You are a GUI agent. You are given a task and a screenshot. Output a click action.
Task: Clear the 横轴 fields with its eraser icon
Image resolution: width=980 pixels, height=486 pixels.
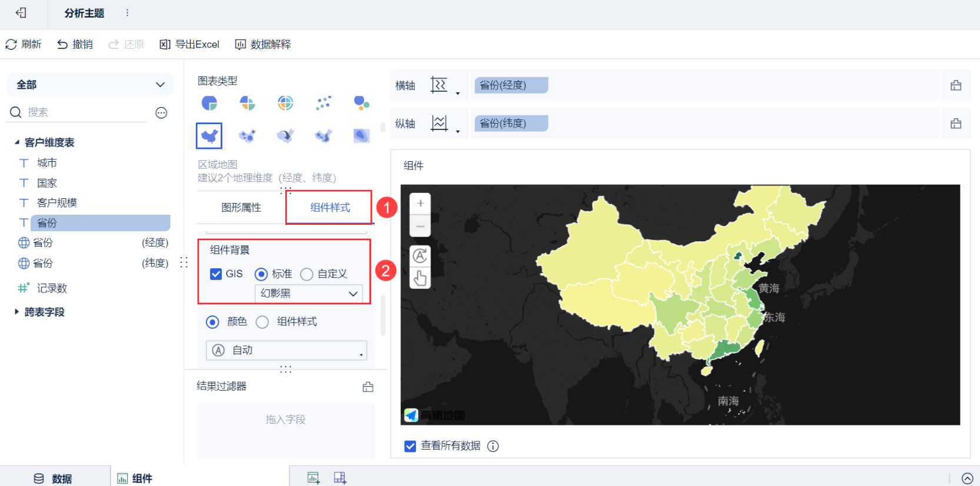tap(956, 85)
